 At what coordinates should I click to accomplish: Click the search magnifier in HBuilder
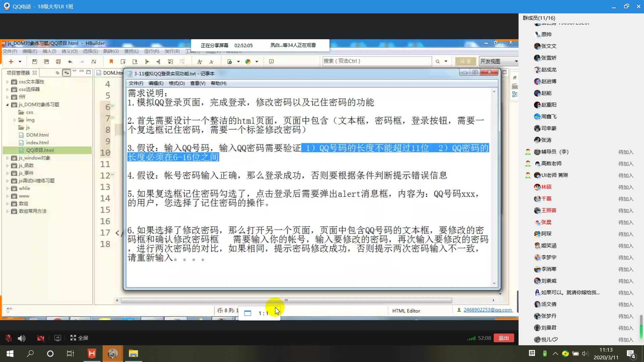437,62
